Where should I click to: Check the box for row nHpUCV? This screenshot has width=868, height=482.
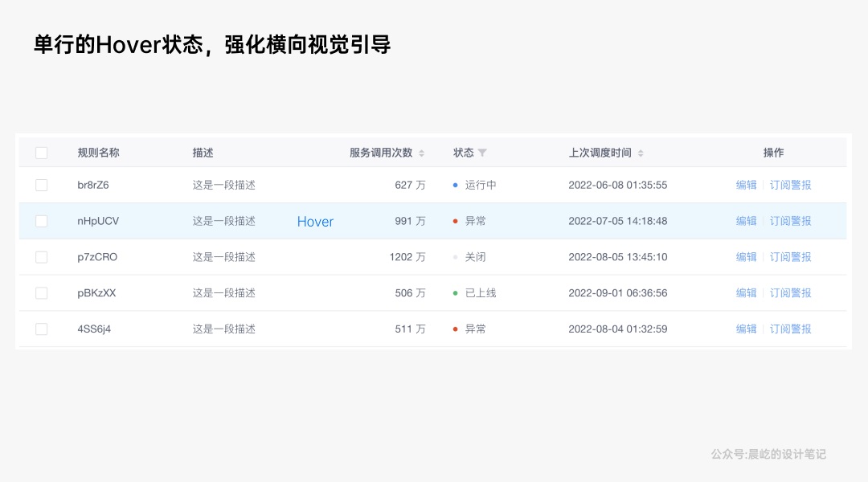42,221
